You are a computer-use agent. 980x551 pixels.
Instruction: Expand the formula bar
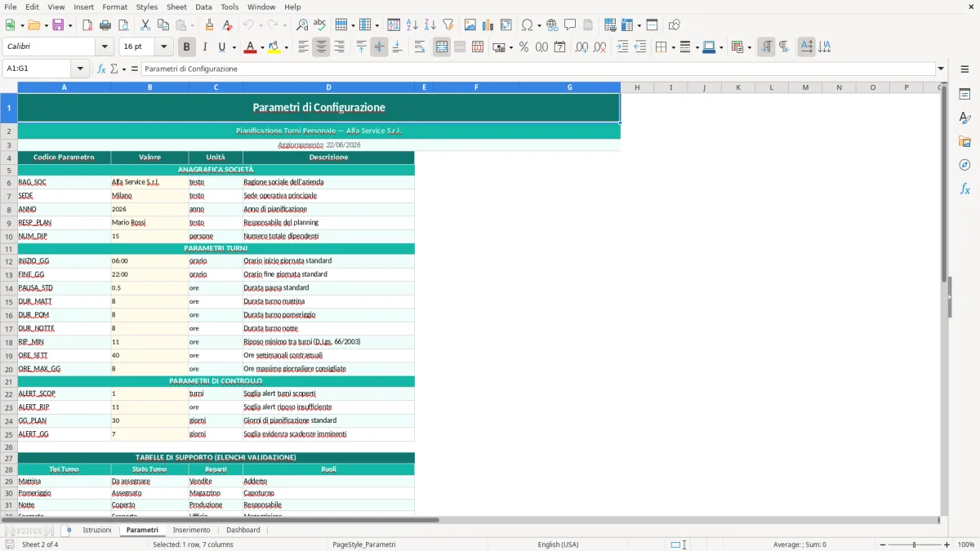coord(941,69)
